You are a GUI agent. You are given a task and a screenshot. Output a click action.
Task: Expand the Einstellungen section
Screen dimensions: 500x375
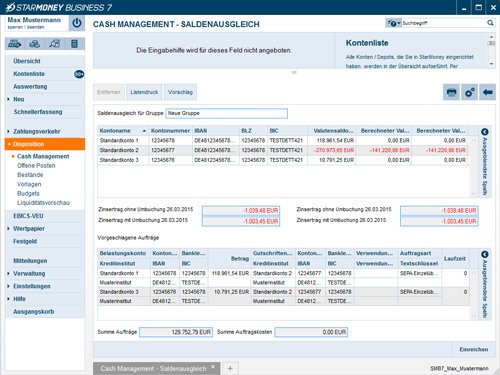[x=32, y=286]
